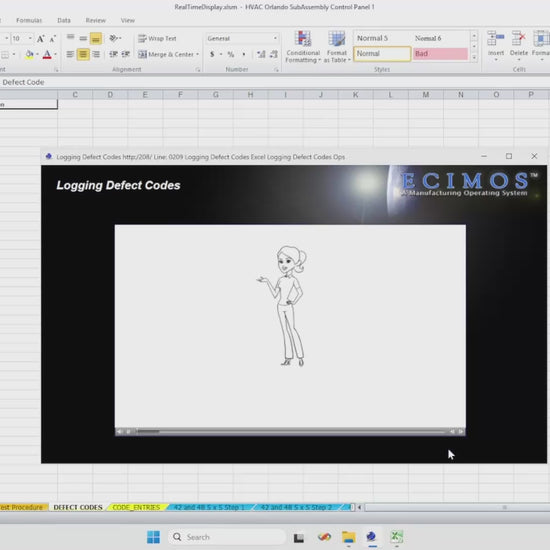550x550 pixels.
Task: Expand the cell styles gallery
Action: (x=474, y=57)
